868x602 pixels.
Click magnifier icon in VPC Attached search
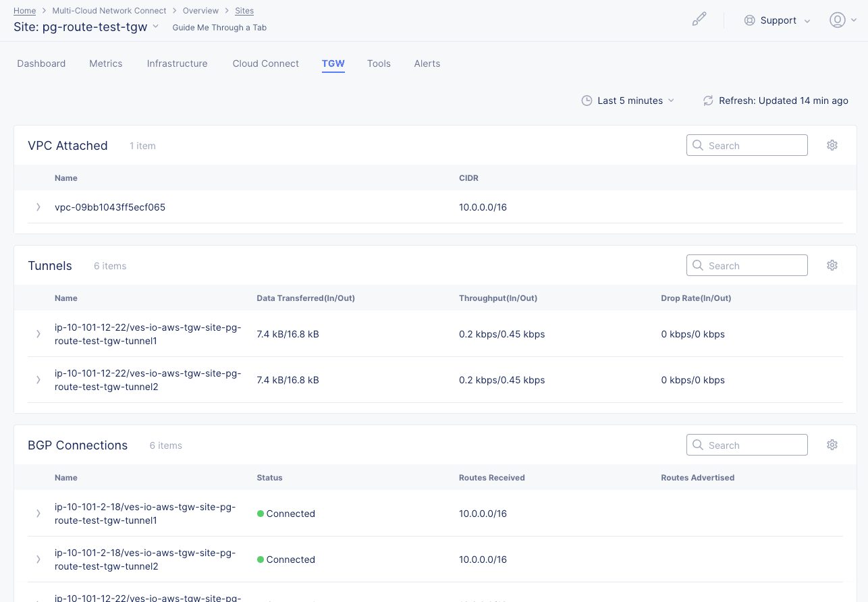pos(698,145)
